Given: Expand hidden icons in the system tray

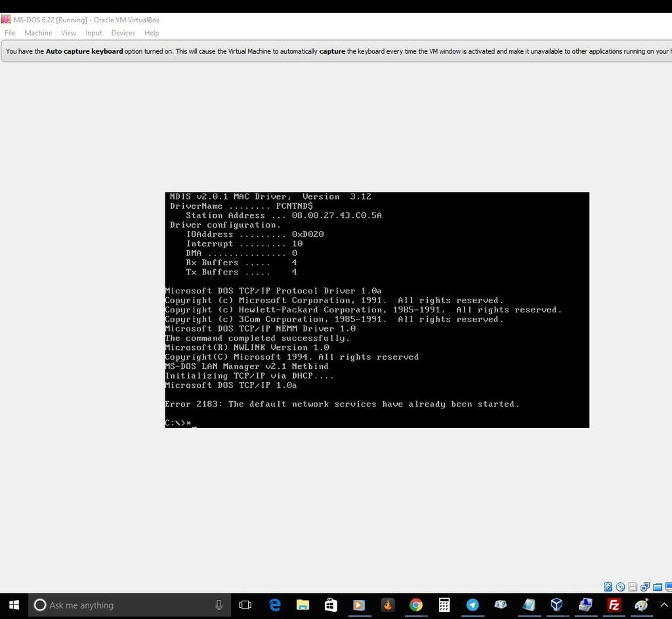Looking at the screenshot, I should point(664,605).
